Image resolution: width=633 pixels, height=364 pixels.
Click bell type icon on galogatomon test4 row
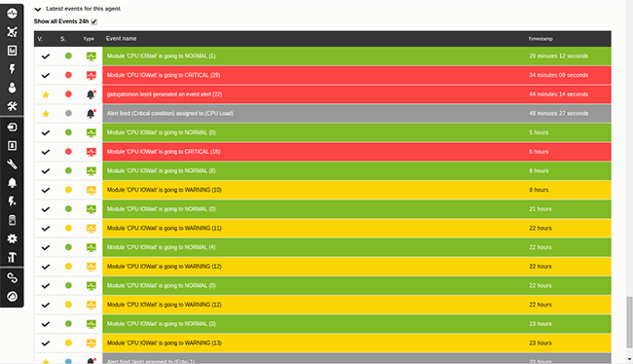[92, 94]
